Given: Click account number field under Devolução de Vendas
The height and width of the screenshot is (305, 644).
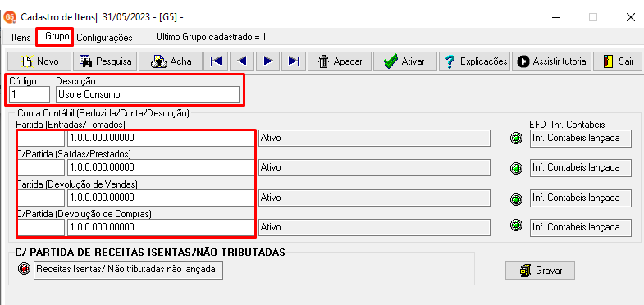Looking at the screenshot, I should pos(161,198).
